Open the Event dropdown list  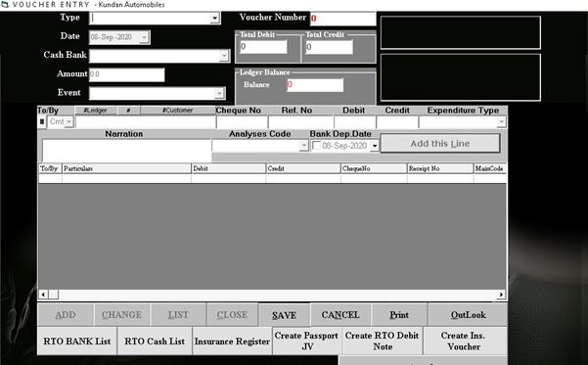tap(219, 93)
